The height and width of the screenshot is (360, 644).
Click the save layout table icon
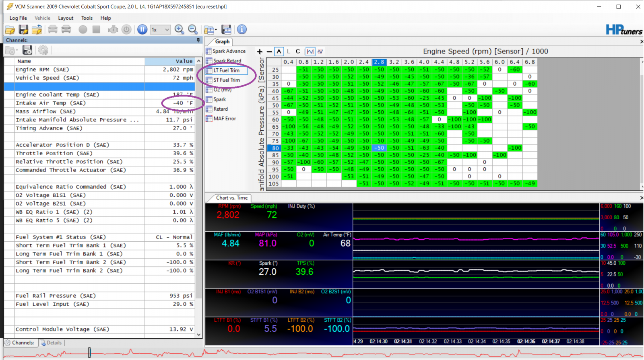tap(227, 29)
